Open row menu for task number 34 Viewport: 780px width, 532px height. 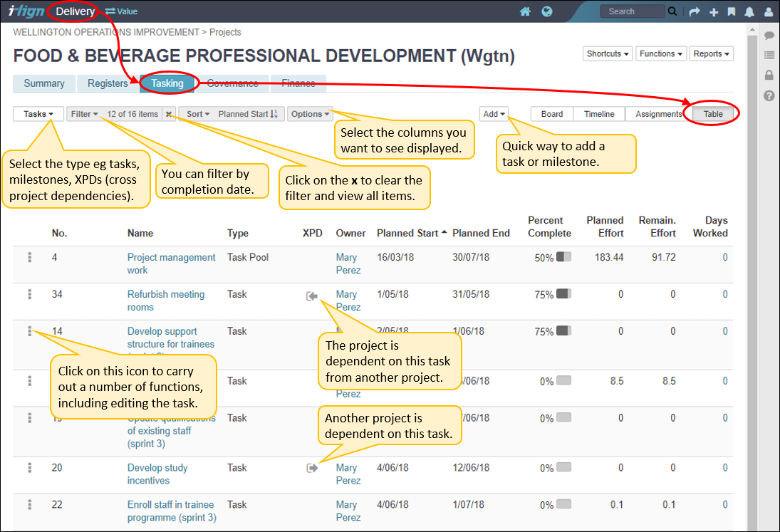pos(30,294)
